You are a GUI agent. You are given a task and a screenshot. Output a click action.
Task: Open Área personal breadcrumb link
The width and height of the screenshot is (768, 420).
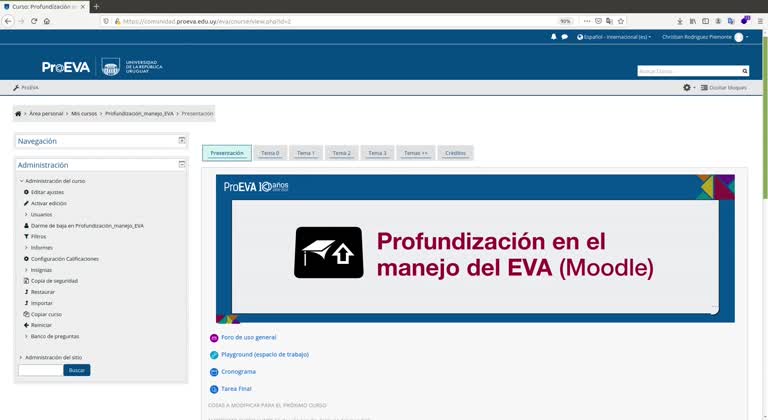46,114
